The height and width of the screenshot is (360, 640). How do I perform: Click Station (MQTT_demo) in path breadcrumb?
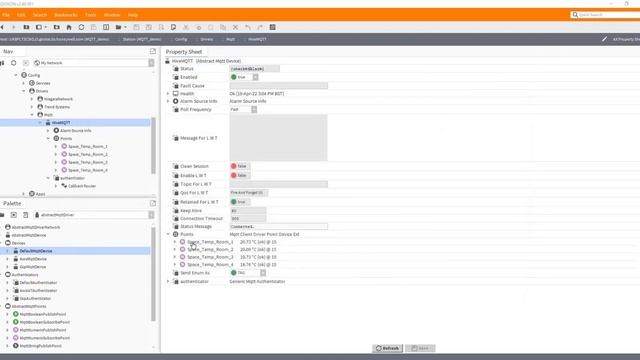click(142, 39)
